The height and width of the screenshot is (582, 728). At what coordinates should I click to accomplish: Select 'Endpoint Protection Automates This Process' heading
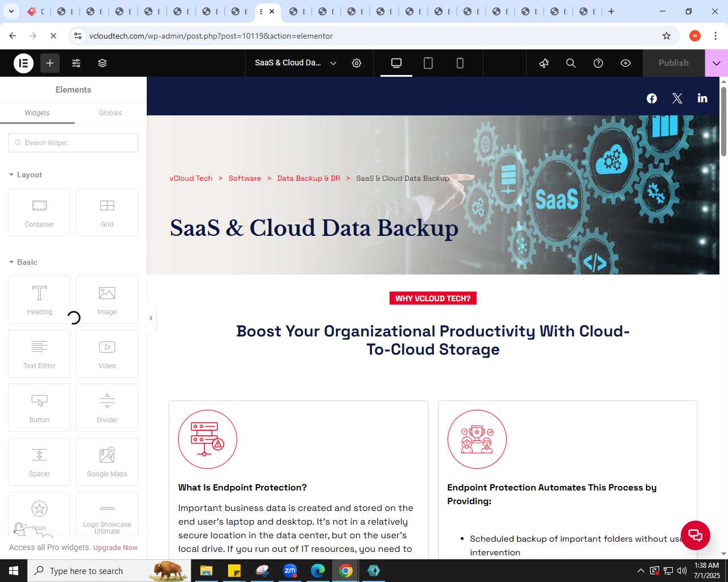(552, 494)
